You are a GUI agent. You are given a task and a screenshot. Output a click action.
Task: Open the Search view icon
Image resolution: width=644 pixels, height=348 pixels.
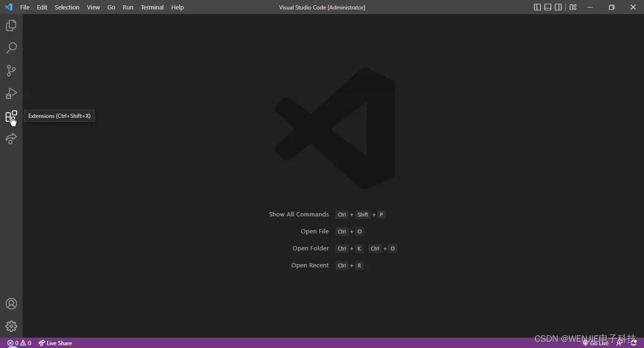click(11, 48)
